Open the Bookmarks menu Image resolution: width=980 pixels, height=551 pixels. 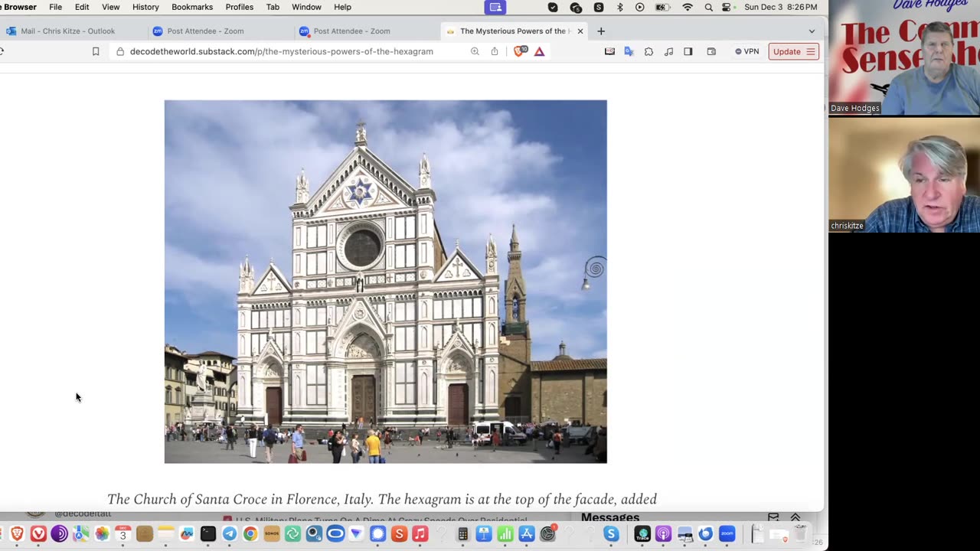tap(192, 7)
